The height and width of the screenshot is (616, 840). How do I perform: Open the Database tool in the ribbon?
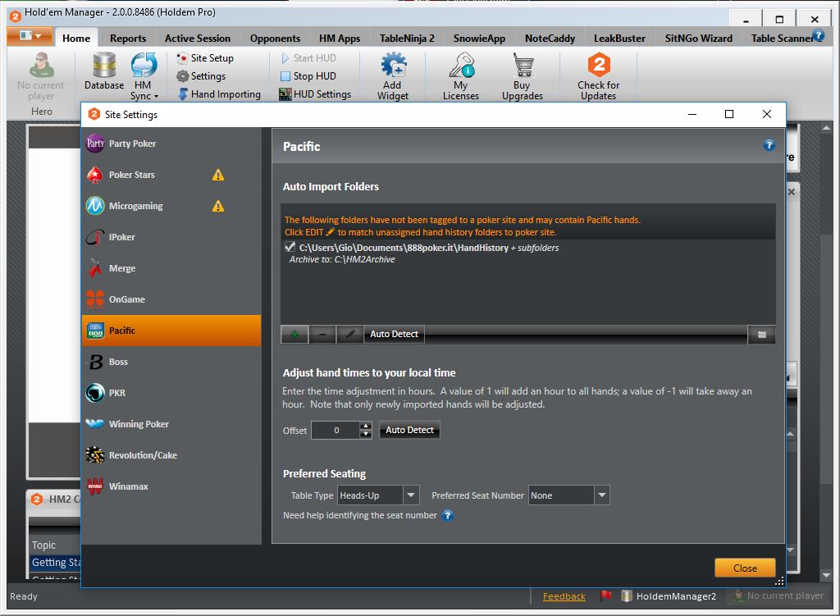click(x=104, y=71)
